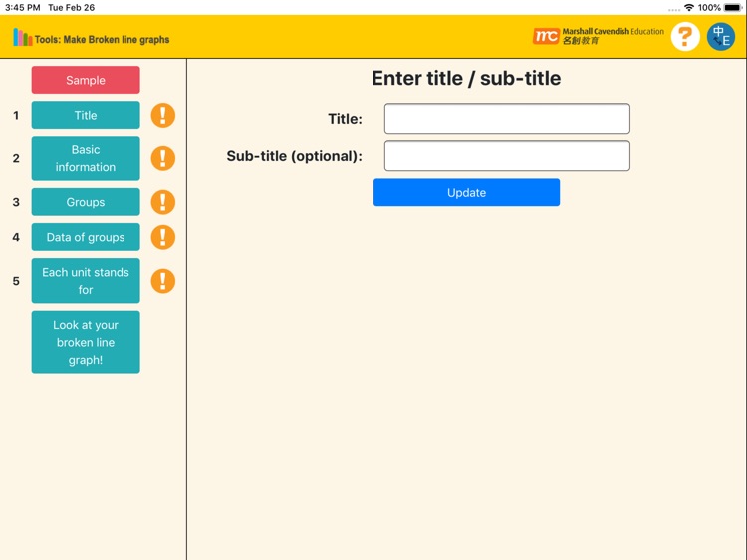Tap the time 3:45 PM in status bar
Image resolution: width=747 pixels, height=560 pixels.
pos(22,8)
